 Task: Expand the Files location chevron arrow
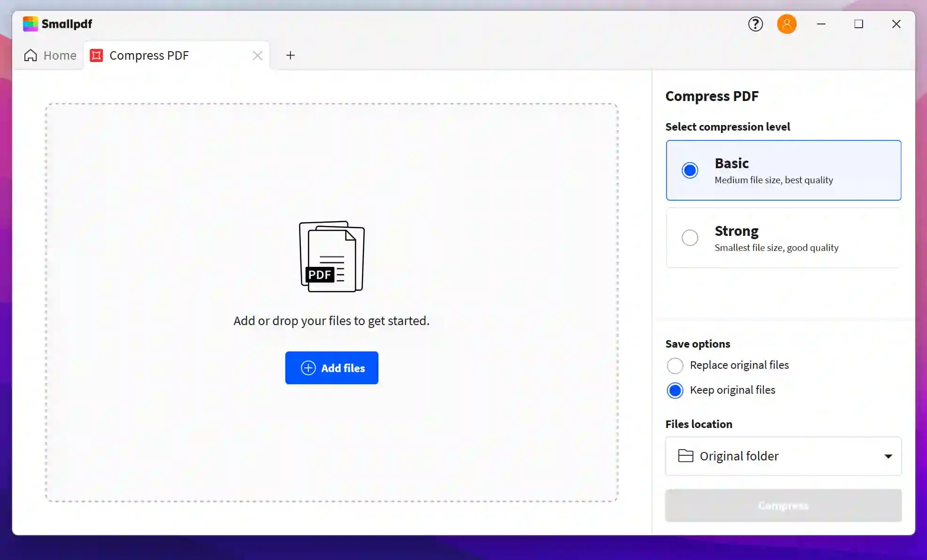click(888, 456)
